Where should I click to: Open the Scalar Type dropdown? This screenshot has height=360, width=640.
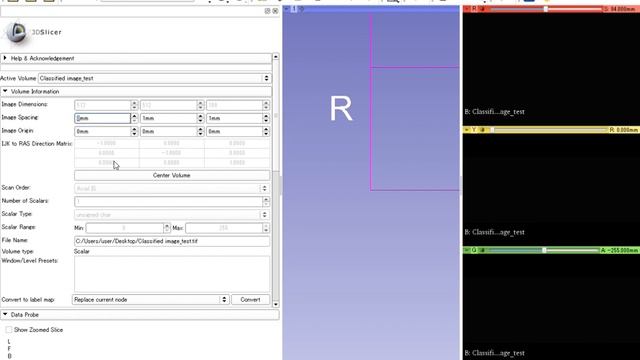coord(172,215)
